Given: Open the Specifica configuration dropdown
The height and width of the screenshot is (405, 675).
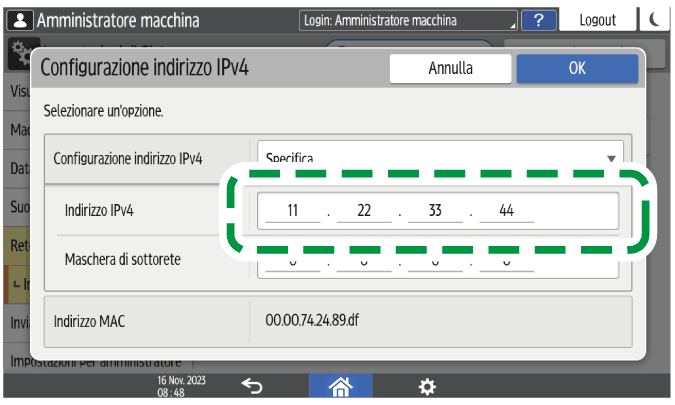Looking at the screenshot, I should 440,158.
